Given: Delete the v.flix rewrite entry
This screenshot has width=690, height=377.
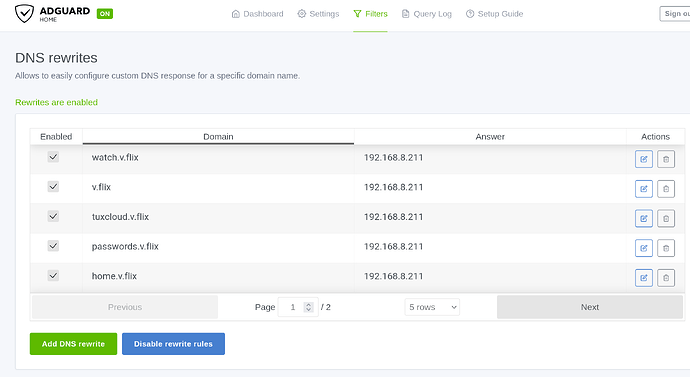Looking at the screenshot, I should [666, 189].
